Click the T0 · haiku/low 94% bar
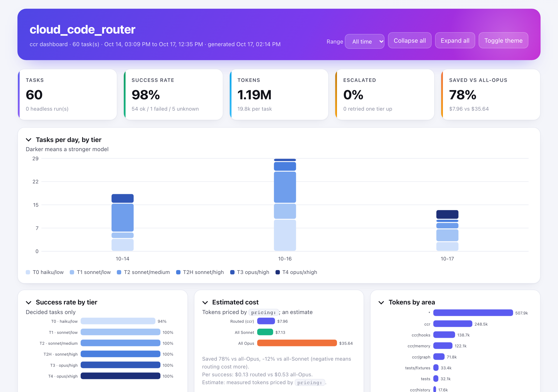This screenshot has width=558, height=392. pos(118,321)
